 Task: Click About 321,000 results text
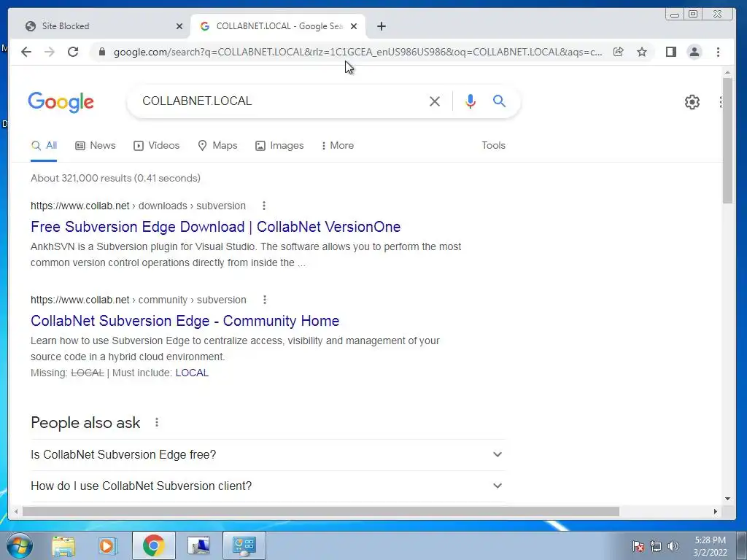click(115, 178)
